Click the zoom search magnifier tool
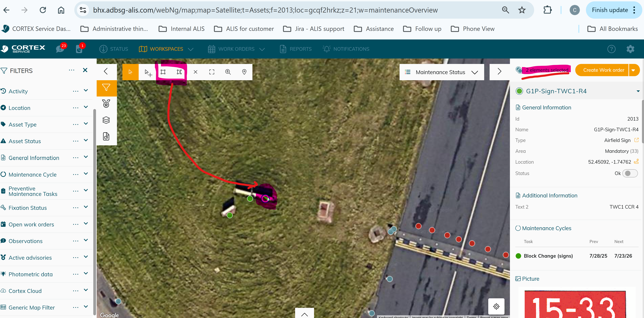644x318 pixels. (228, 72)
